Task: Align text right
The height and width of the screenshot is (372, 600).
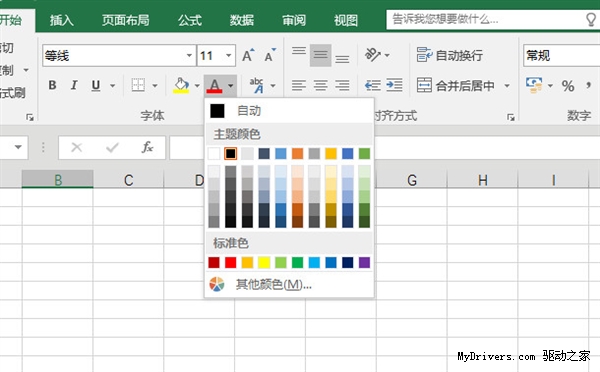Action: click(x=342, y=85)
